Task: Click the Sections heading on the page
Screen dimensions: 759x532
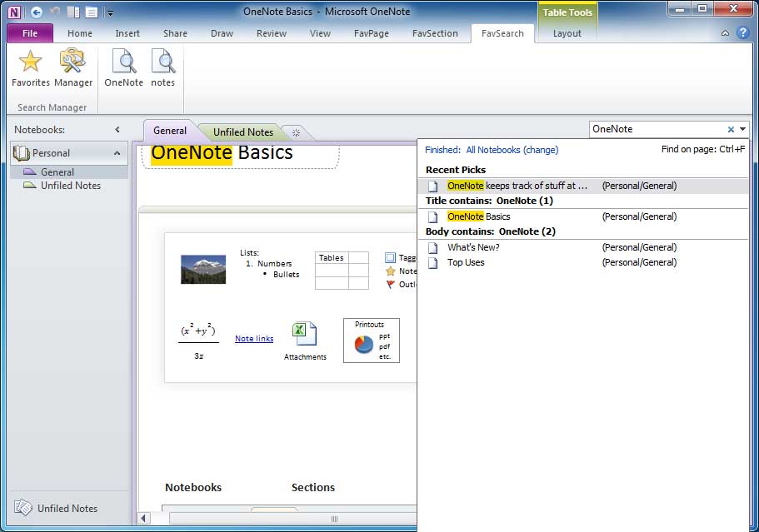Action: (313, 488)
